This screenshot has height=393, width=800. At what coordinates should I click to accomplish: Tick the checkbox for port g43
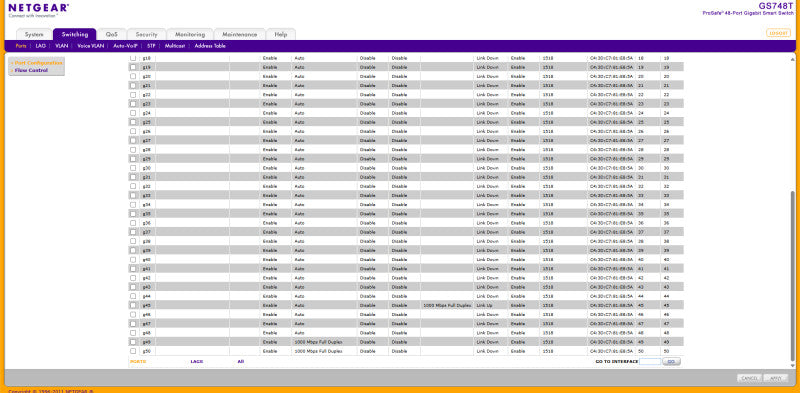click(133, 287)
